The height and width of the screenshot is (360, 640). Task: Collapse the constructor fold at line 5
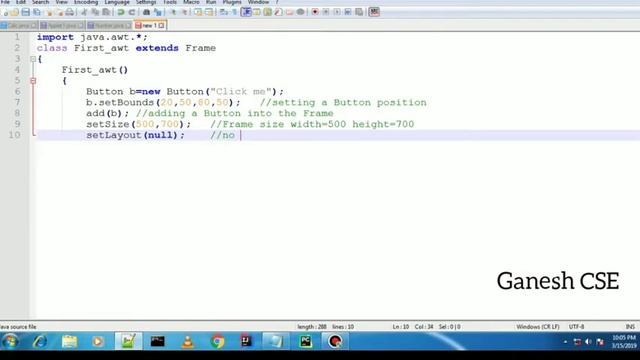(x=33, y=81)
